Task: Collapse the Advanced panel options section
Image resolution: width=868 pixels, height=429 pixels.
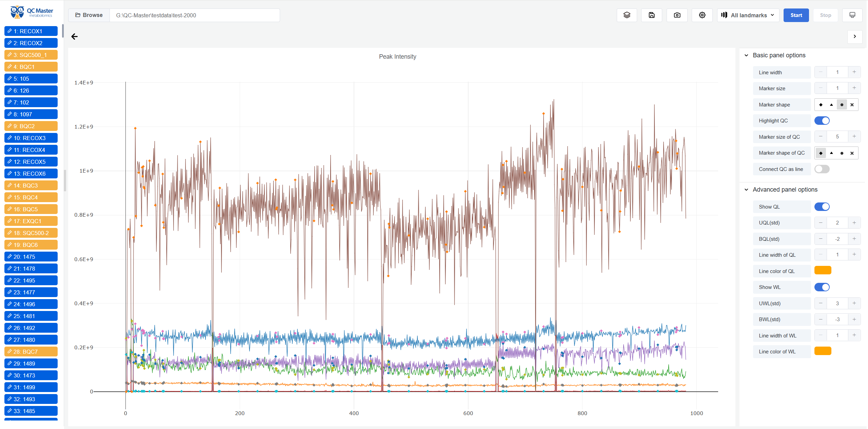Action: (746, 190)
